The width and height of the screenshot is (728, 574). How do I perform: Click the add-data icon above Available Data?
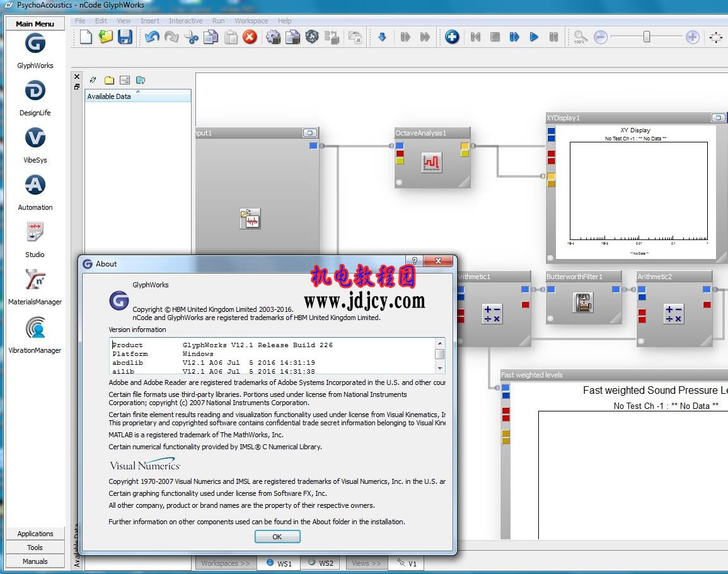point(141,80)
